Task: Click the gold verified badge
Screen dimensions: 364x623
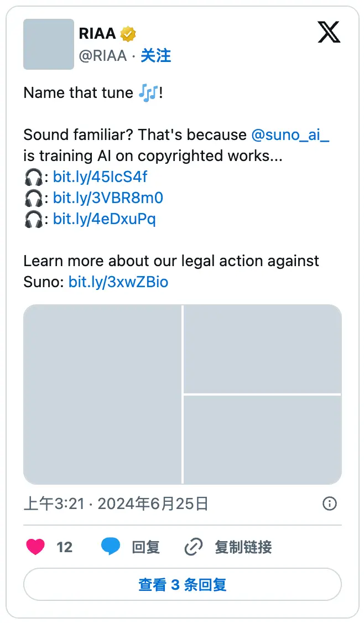Action: coord(128,34)
